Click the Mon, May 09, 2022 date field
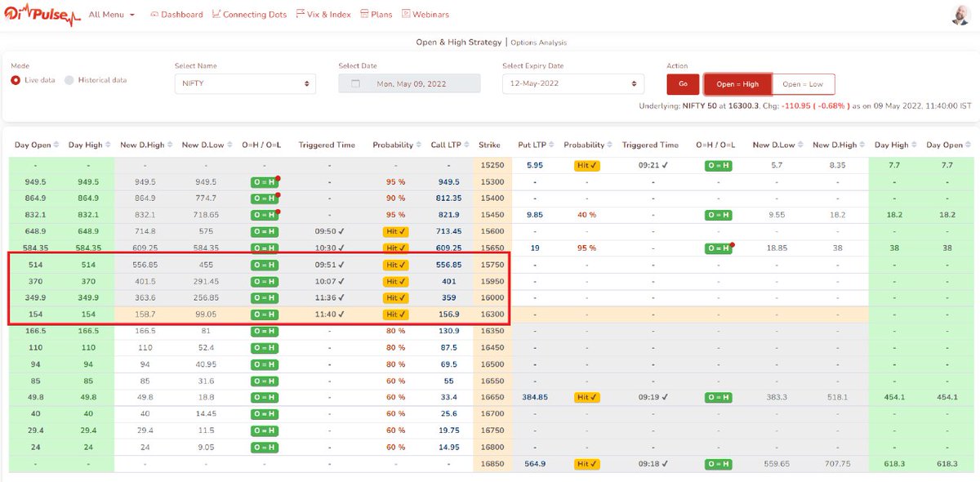The height and width of the screenshot is (482, 980). 409,83
